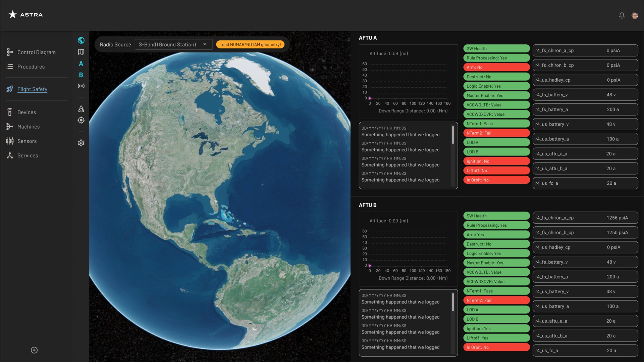This screenshot has height=362, width=644.
Task: Select r4_fs_chiron_b_cp 1250 psiA field
Action: coord(585,232)
